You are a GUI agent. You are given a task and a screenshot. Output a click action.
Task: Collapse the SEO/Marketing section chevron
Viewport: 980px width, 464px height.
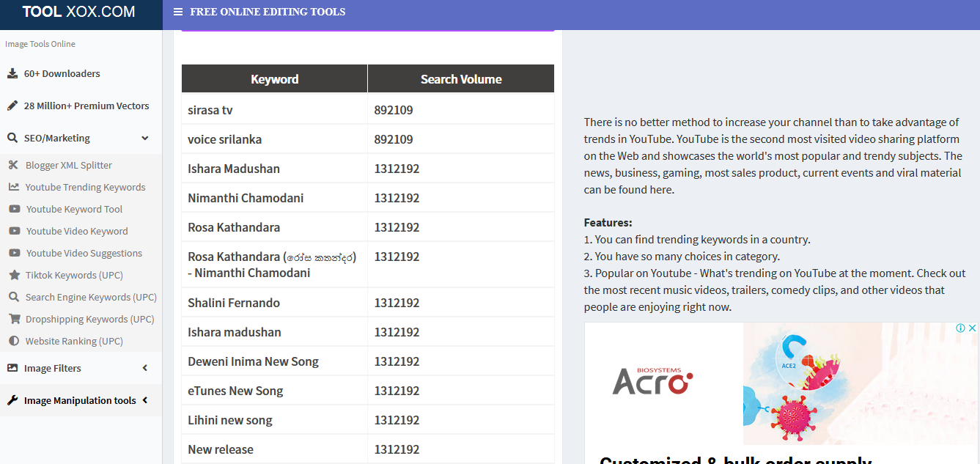[x=145, y=138]
